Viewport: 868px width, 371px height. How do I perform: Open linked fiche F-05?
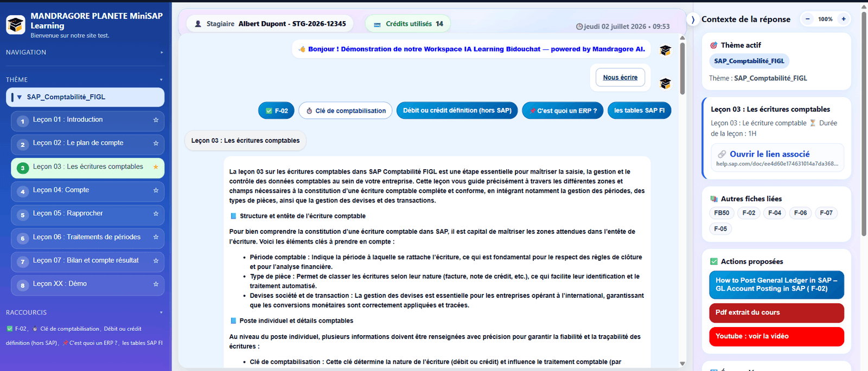[720, 229]
